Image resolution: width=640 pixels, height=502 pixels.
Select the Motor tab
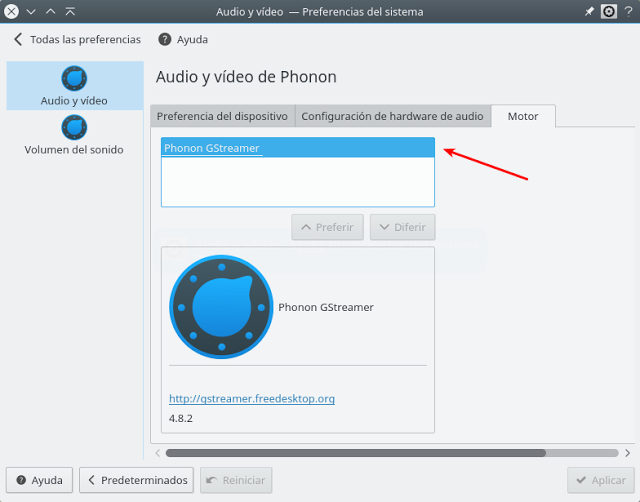click(523, 116)
